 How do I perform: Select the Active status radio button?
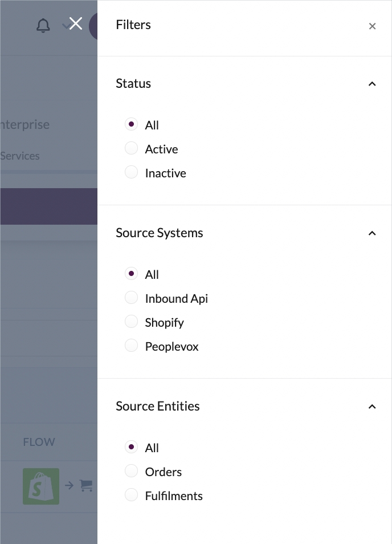(132, 149)
